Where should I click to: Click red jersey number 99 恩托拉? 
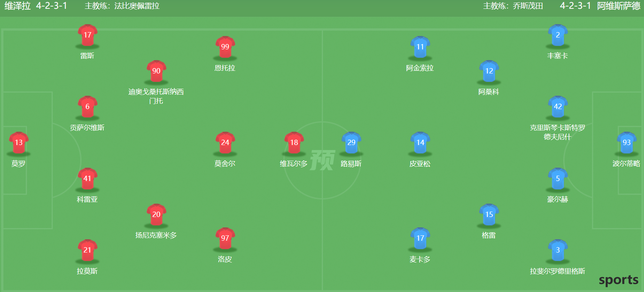point(225,47)
